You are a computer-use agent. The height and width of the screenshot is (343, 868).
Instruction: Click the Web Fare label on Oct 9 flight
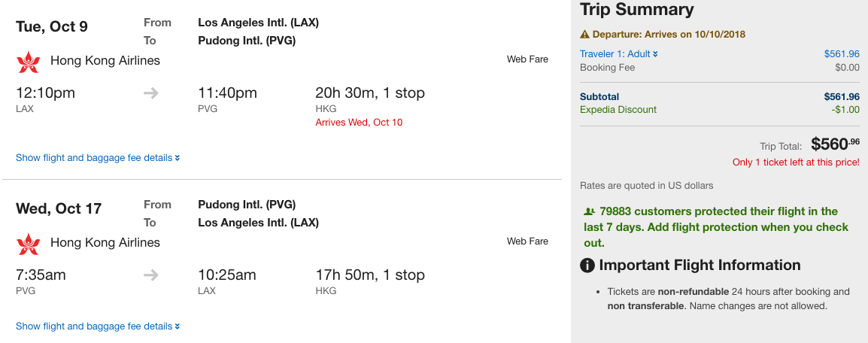527,59
